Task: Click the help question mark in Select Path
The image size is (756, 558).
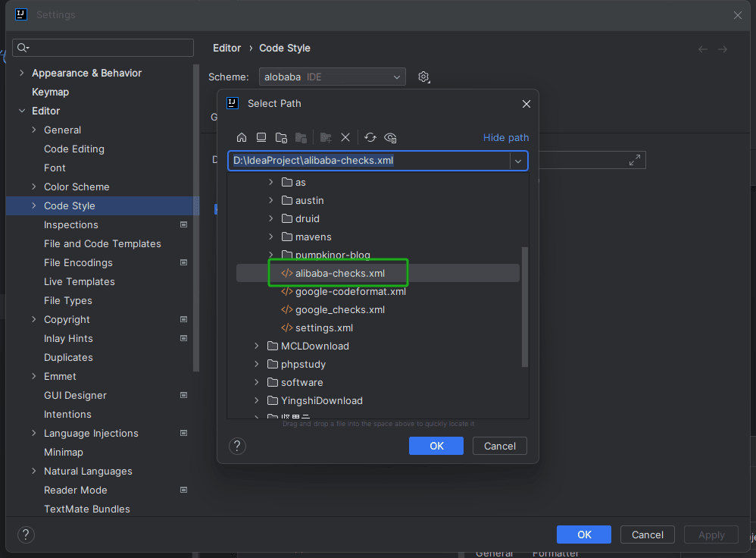Action: 237,446
